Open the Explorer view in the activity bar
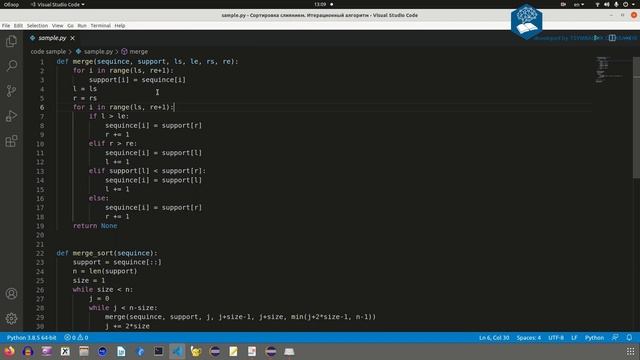This screenshot has width=640, height=360. click(11, 41)
